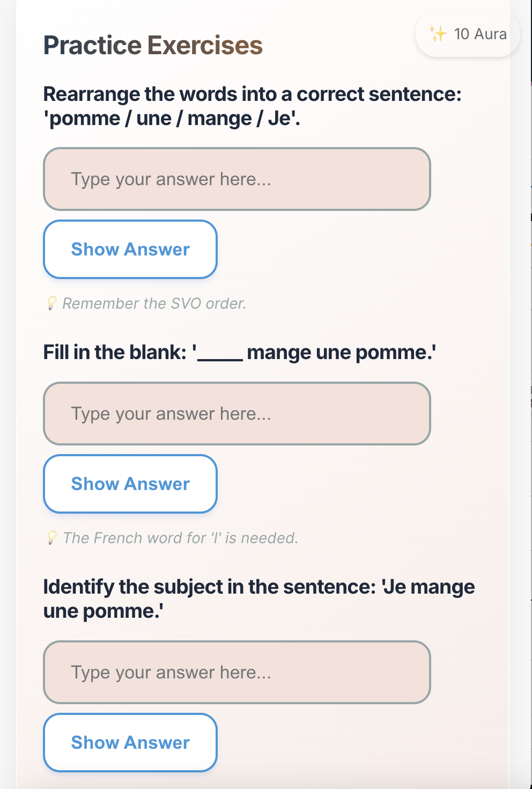Click the blank underline before 'mange une pomme'
The width and height of the screenshot is (532, 789).
click(220, 356)
